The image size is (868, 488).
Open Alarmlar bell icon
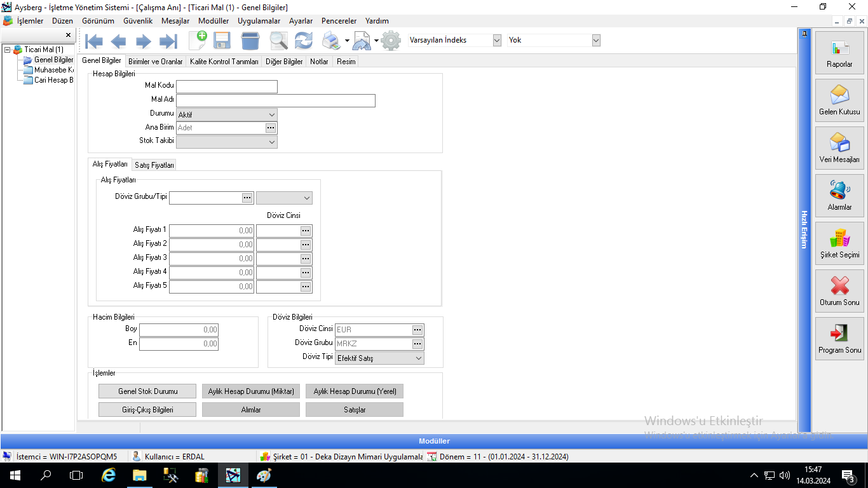click(x=839, y=195)
